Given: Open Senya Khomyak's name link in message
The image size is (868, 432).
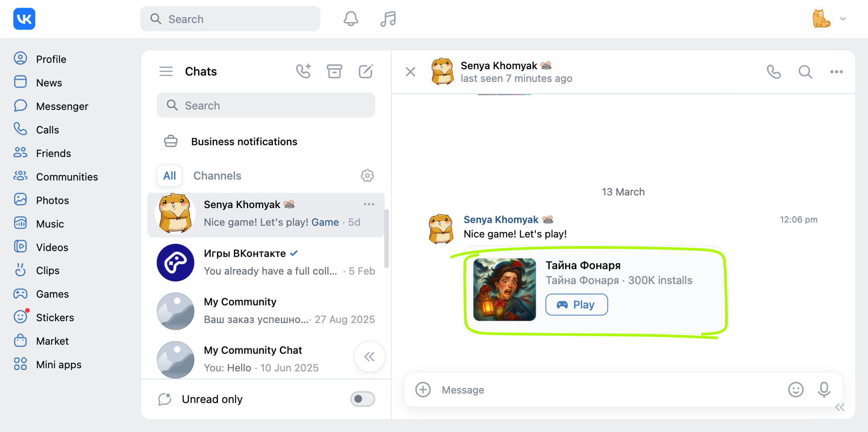Looking at the screenshot, I should click(x=501, y=219).
